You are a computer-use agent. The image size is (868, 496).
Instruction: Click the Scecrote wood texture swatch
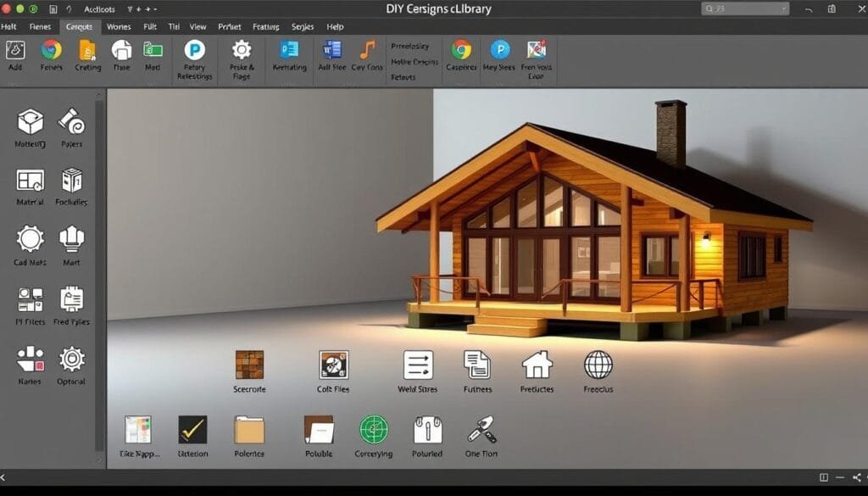click(249, 366)
